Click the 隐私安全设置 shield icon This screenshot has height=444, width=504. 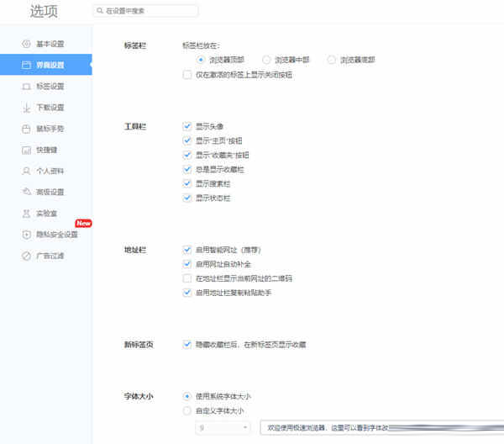pyautogui.click(x=27, y=235)
